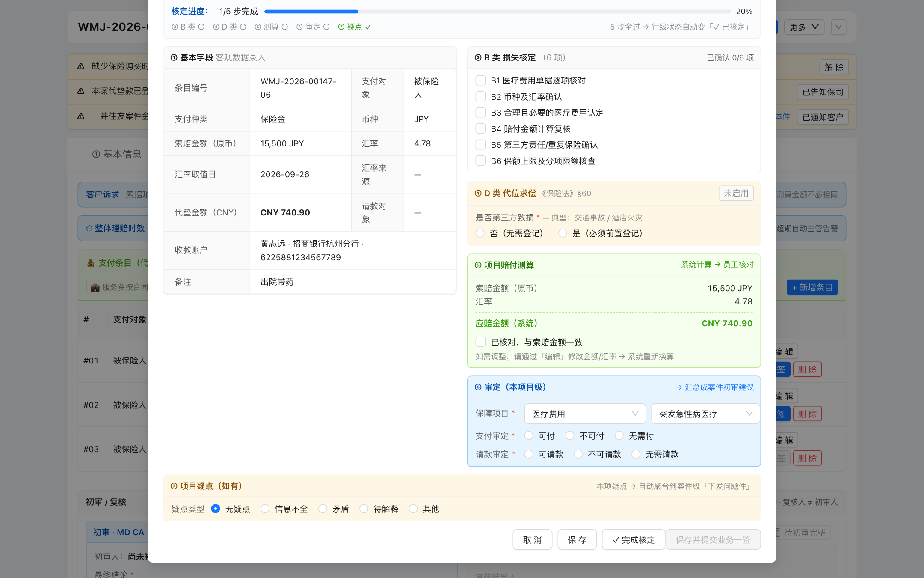Screen dimensions: 924x578
Task: Open the 医疗费用 coverage dropdown
Action: 585,414
